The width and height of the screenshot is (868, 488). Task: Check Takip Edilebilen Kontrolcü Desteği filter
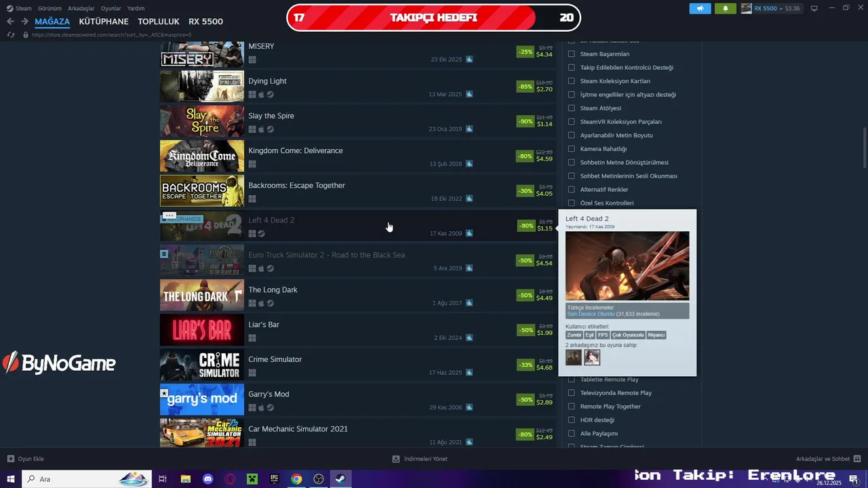click(x=572, y=67)
